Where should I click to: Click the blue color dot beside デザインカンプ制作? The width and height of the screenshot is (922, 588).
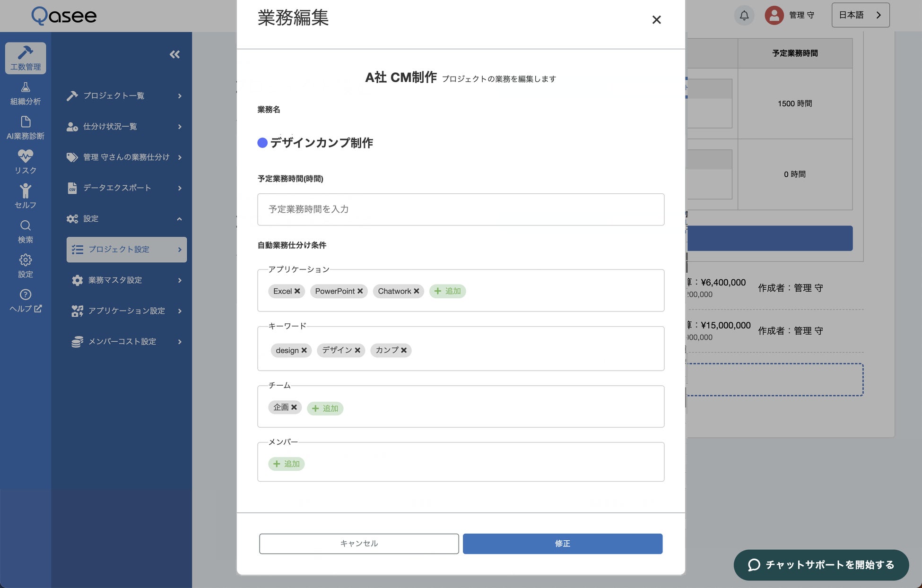click(262, 143)
